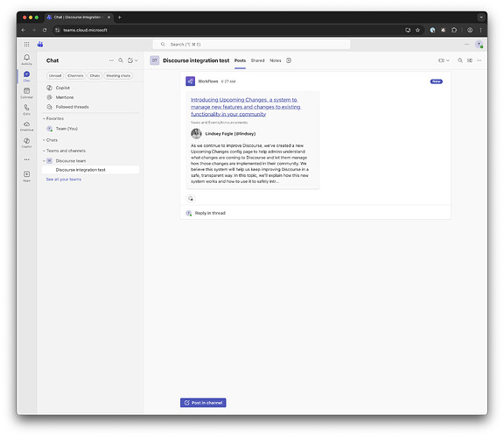
Task: Switch to the Posts tab
Action: click(x=240, y=60)
